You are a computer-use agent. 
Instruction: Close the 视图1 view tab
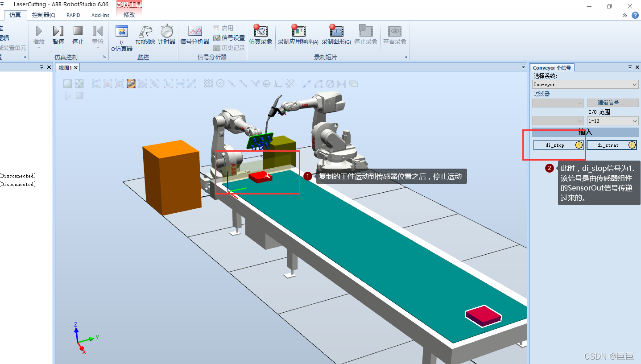pyautogui.click(x=76, y=68)
